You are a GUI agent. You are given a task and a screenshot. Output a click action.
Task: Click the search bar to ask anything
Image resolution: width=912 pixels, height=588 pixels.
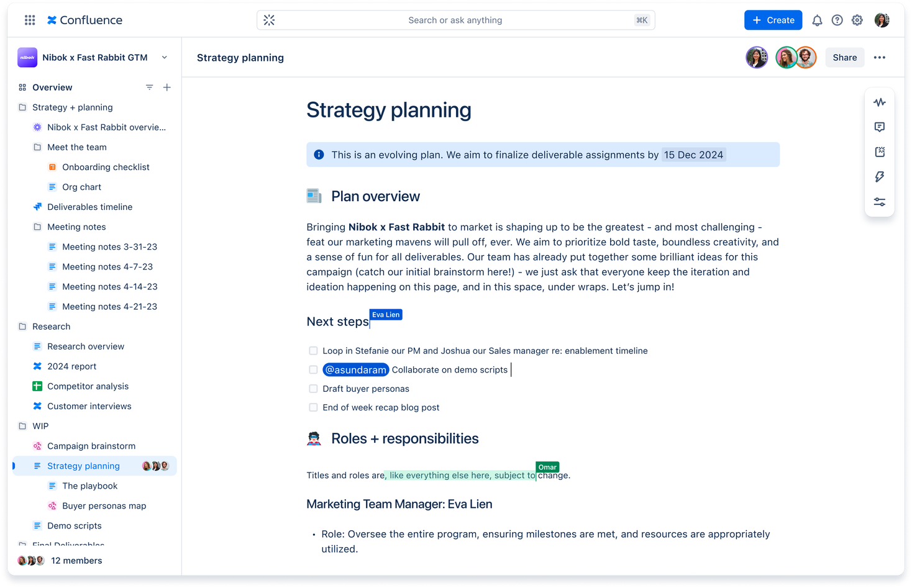pos(455,20)
